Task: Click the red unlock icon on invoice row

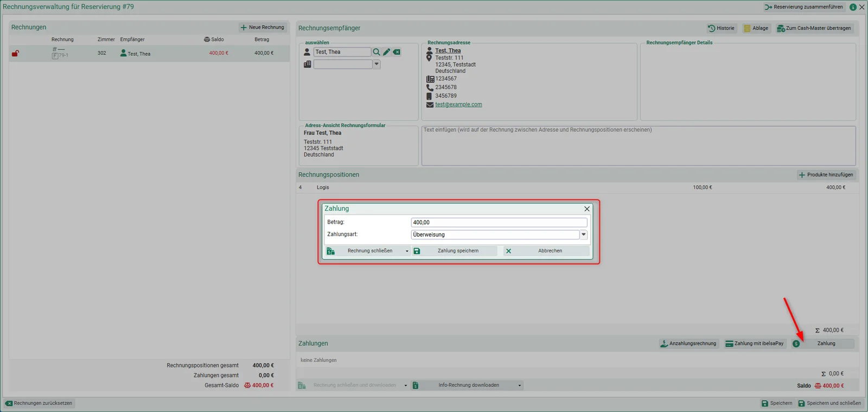Action: 15,53
